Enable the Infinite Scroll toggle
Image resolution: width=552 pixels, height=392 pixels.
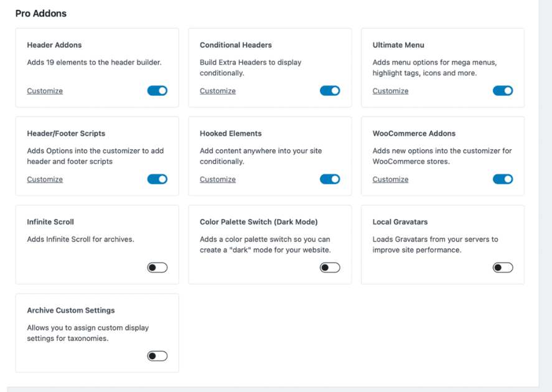[x=157, y=268]
